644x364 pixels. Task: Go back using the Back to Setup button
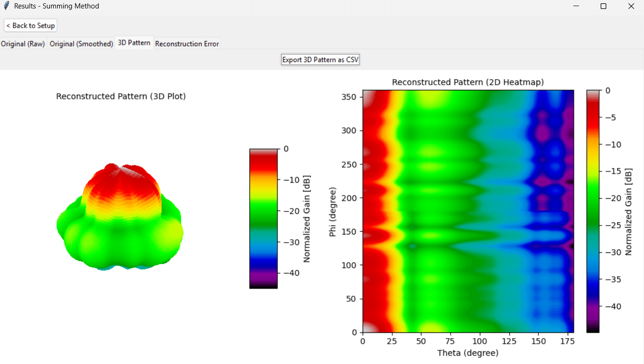31,25
